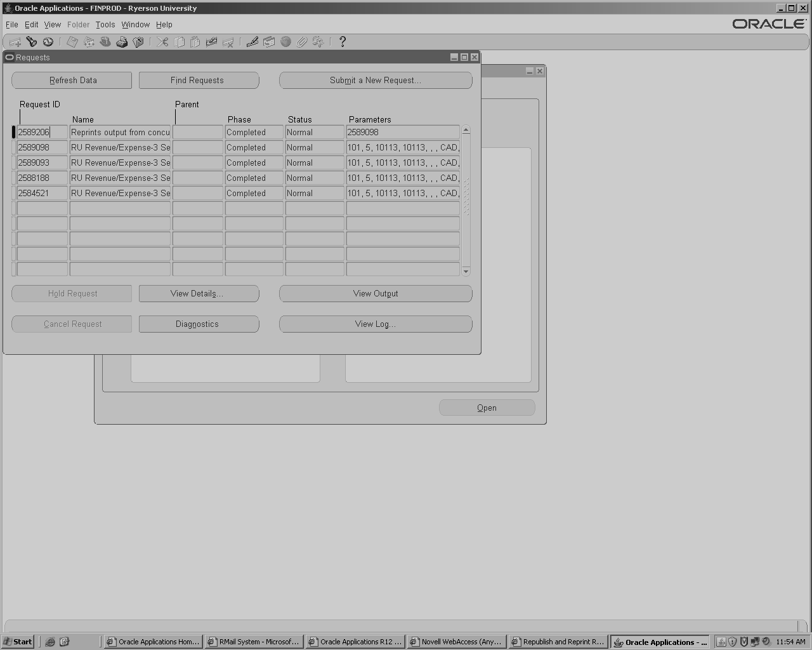Open the View menu
The width and height of the screenshot is (812, 650).
click(x=53, y=25)
